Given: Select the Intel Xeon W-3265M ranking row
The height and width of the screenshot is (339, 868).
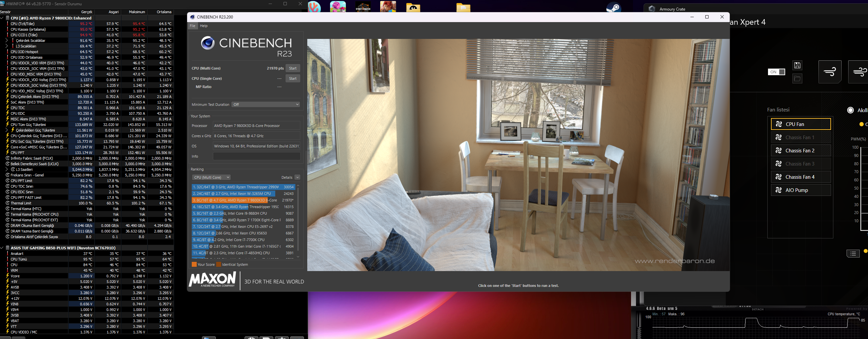Looking at the screenshot, I should (x=243, y=194).
